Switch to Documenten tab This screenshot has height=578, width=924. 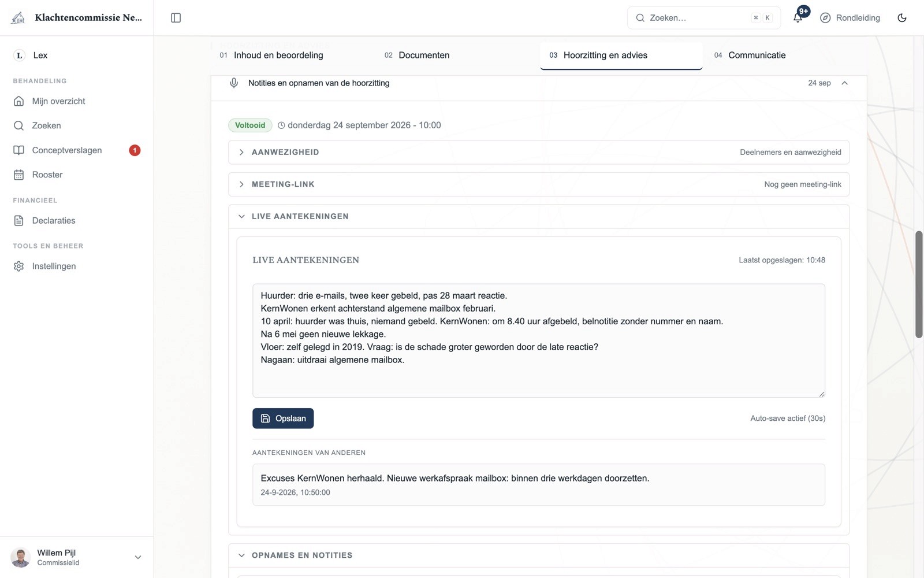click(x=457, y=55)
